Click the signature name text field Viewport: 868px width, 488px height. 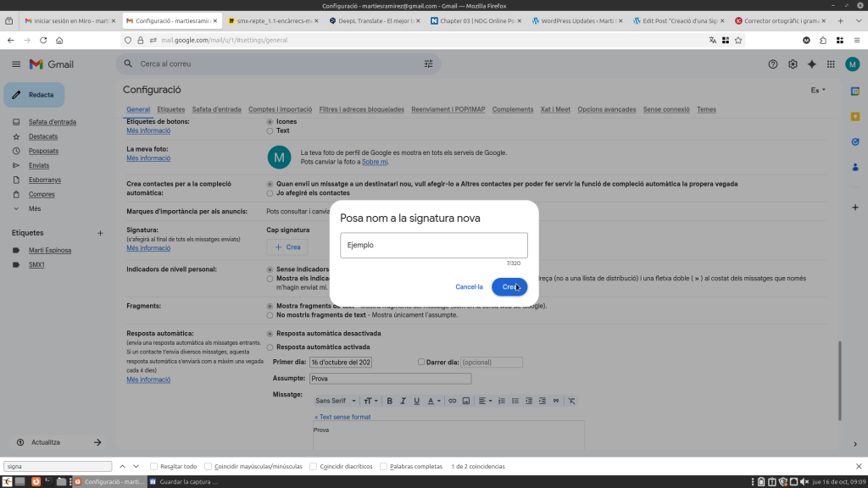pyautogui.click(x=433, y=245)
